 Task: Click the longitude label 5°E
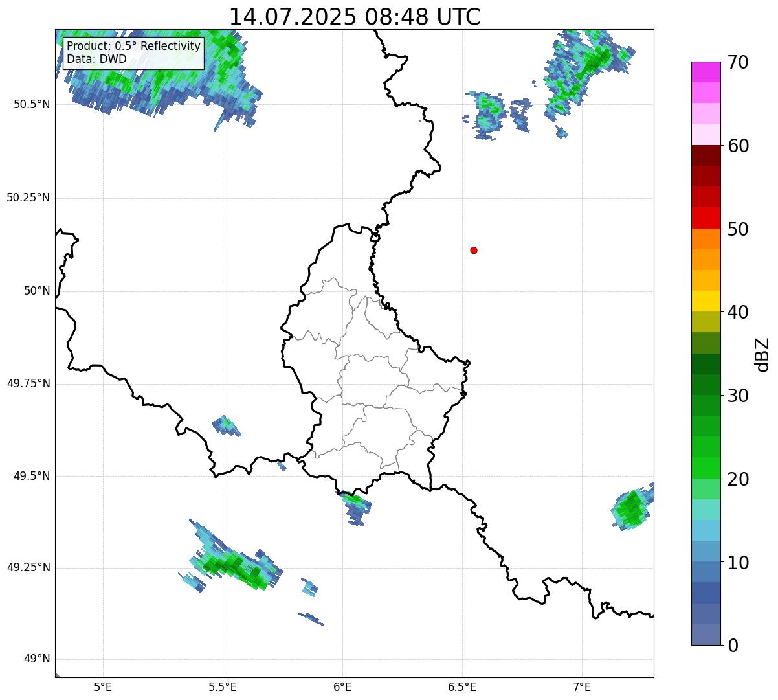[x=103, y=686]
